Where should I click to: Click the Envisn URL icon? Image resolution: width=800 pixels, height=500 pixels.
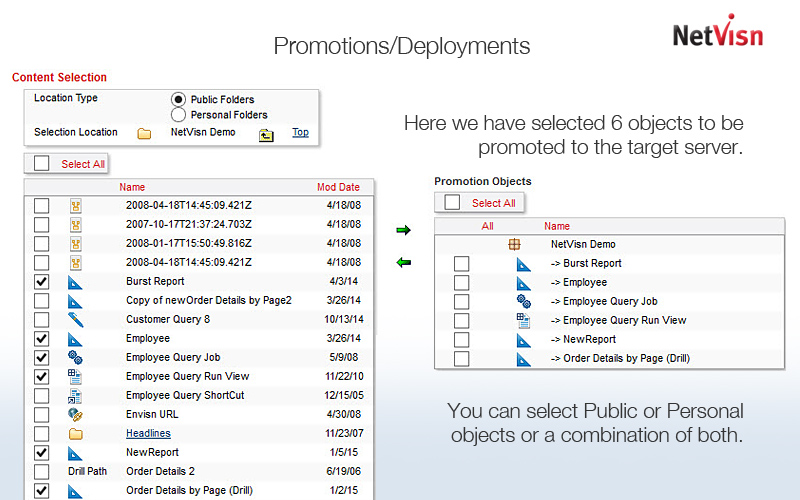tap(75, 414)
